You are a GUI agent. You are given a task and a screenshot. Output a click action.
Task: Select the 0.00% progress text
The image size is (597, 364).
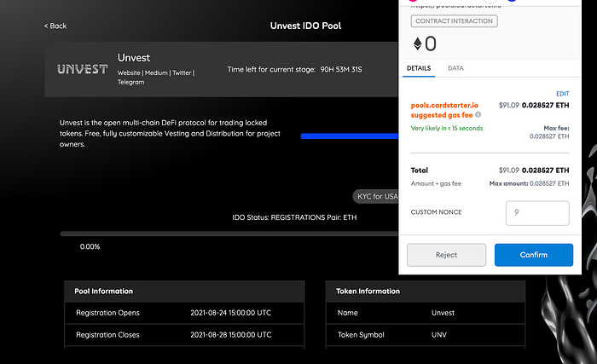[x=90, y=246]
